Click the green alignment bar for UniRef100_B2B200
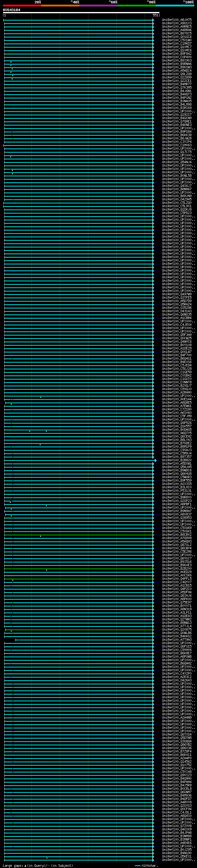197x868 pixels. pyautogui.click(x=79, y=569)
